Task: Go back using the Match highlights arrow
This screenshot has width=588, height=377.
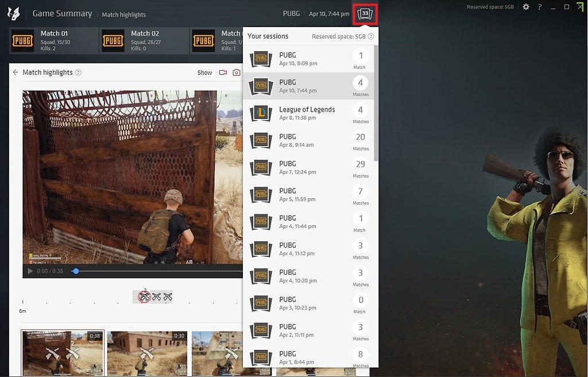Action: click(16, 72)
